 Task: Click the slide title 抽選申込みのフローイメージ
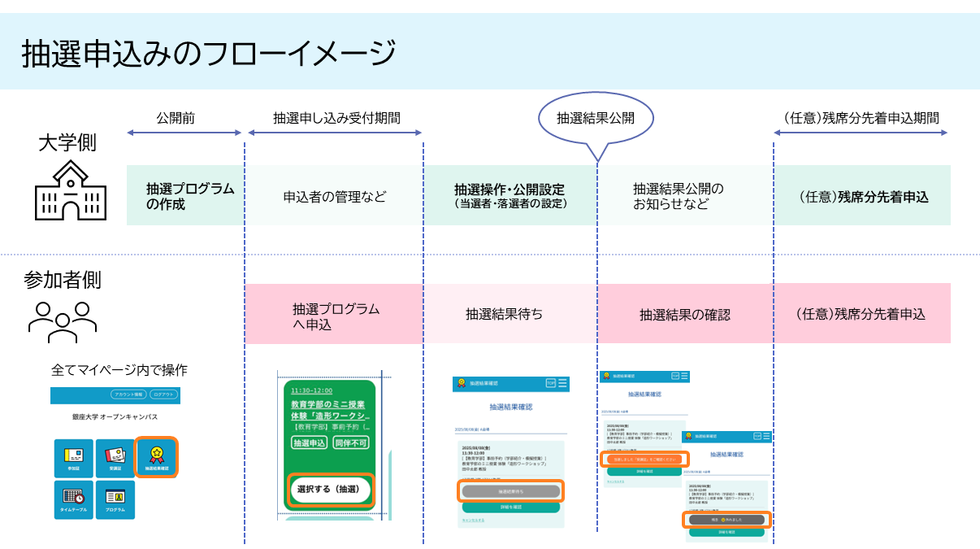210,54
